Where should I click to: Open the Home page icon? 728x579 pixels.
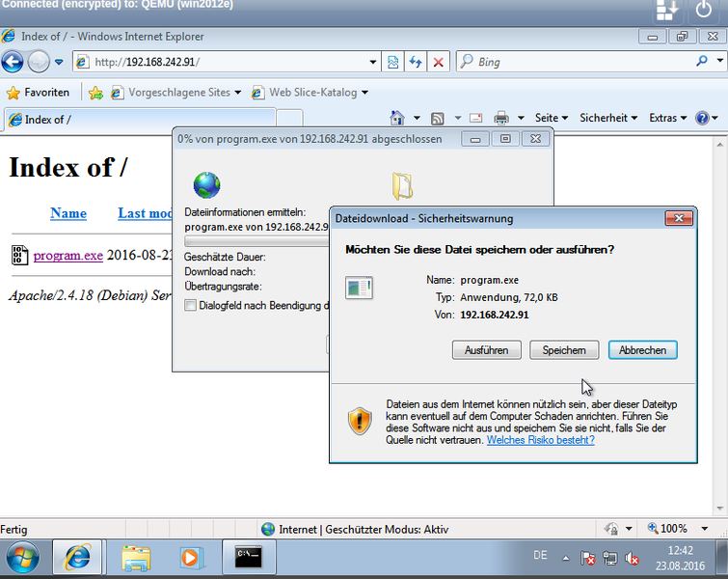pyautogui.click(x=397, y=118)
